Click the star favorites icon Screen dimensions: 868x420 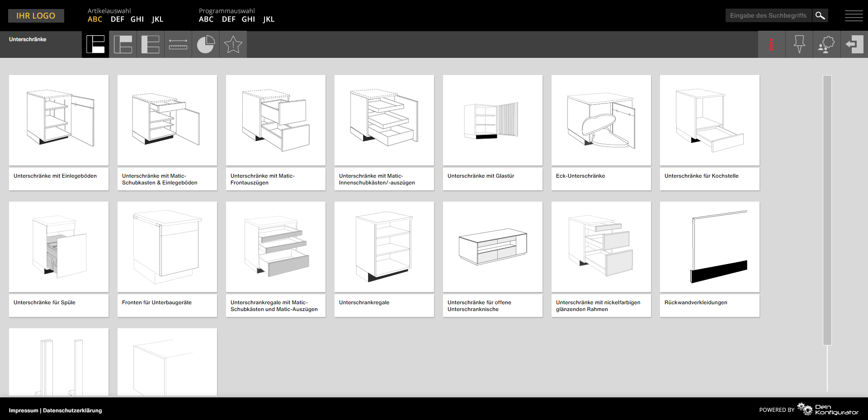233,44
